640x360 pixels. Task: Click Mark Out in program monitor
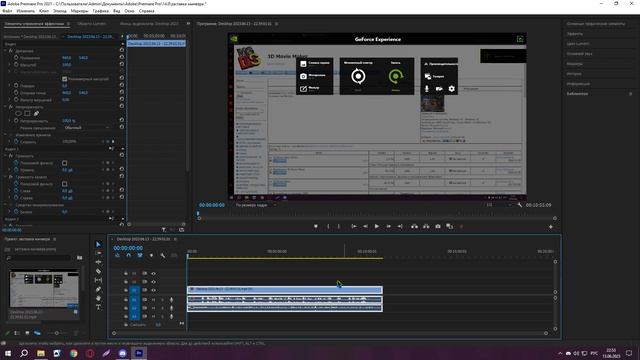click(339, 226)
